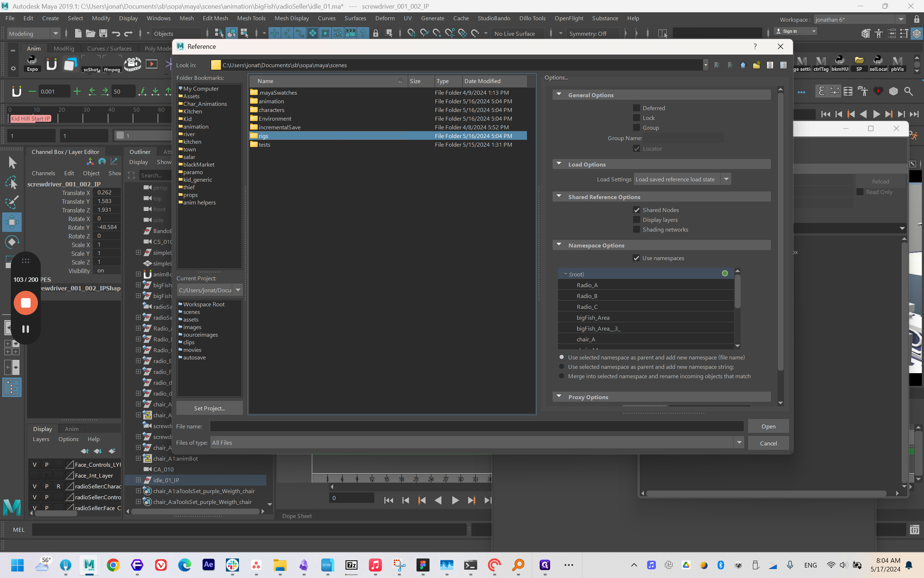The height and width of the screenshot is (578, 924).
Task: Click the Date Modified column header
Action: (494, 81)
